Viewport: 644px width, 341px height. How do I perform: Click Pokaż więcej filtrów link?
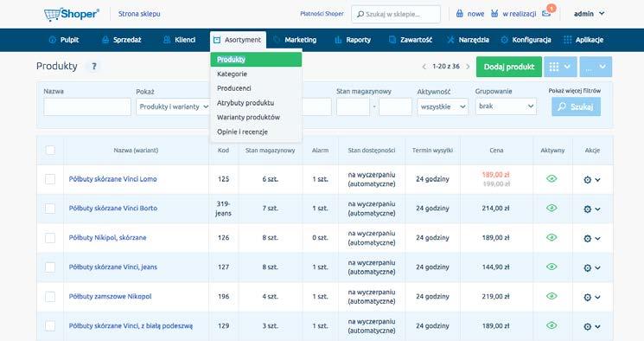pyautogui.click(x=574, y=91)
